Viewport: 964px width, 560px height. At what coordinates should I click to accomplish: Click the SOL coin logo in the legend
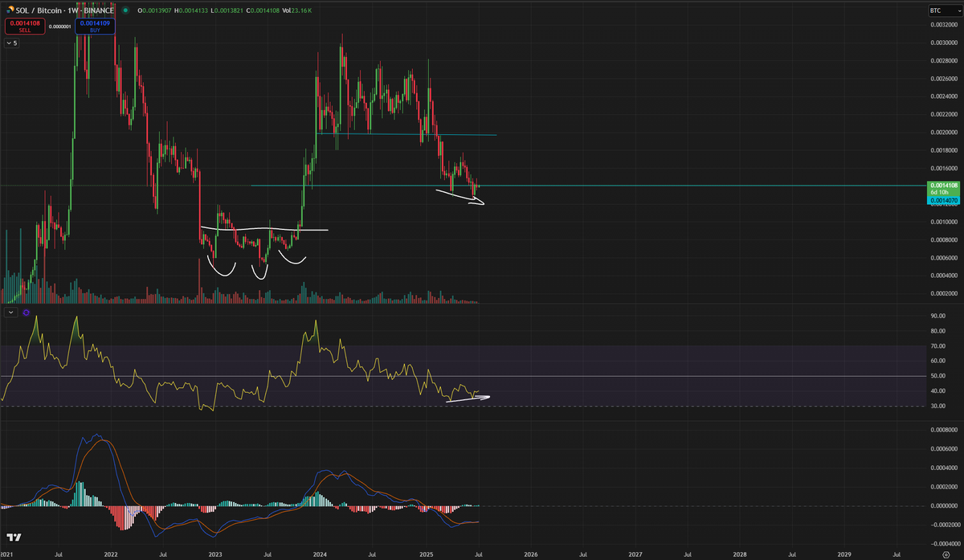tap(9, 10)
